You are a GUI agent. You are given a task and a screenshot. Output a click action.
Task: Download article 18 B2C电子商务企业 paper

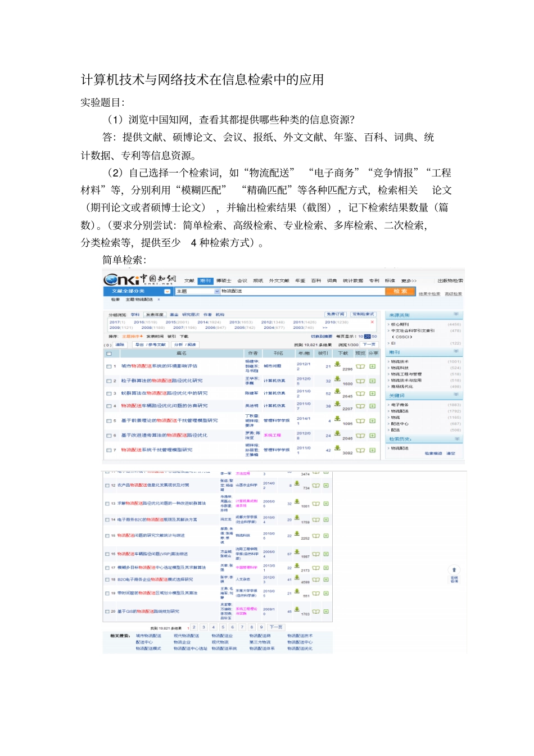coord(297,577)
